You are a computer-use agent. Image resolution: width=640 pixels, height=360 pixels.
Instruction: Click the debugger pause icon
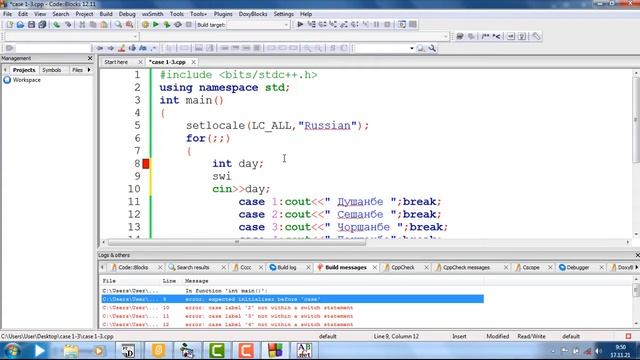click(376, 24)
